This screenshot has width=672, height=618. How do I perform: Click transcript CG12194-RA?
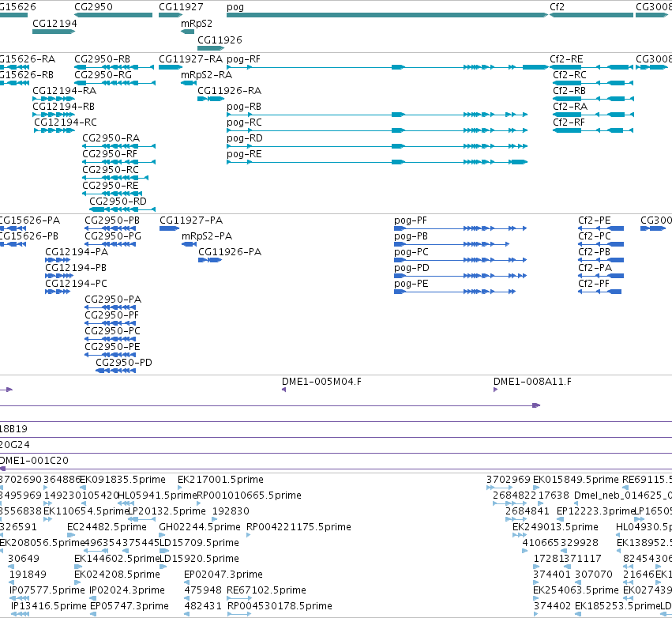click(54, 99)
